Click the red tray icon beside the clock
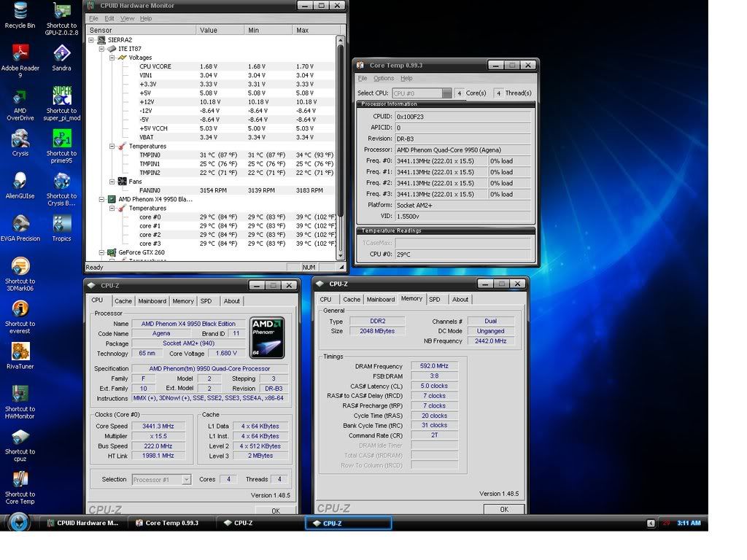 point(667,523)
